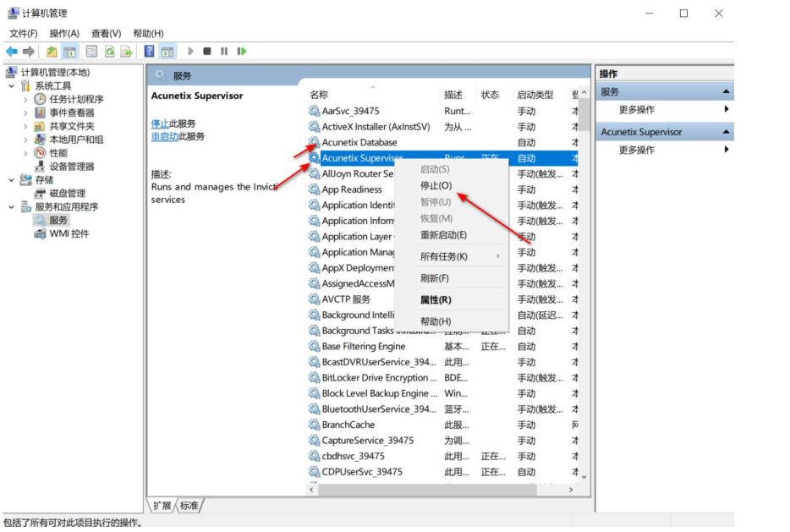The height and width of the screenshot is (532, 790).
Task: Open the 文件(F) menu
Action: (23, 34)
